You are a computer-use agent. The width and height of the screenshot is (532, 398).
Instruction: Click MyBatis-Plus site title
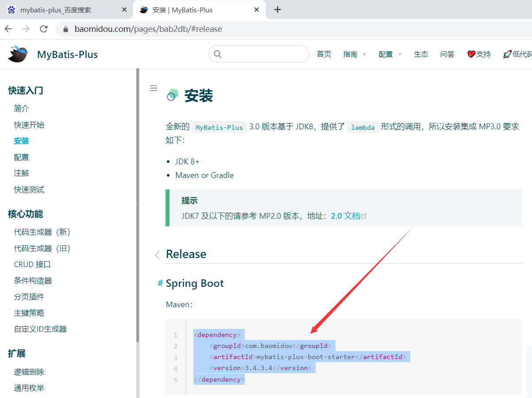(67, 54)
